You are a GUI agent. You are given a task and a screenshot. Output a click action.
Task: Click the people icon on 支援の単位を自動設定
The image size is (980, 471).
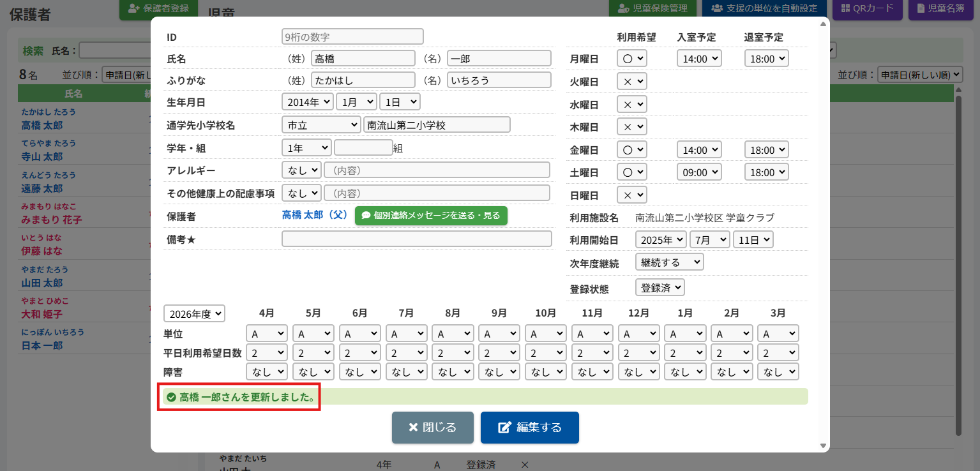click(x=717, y=8)
